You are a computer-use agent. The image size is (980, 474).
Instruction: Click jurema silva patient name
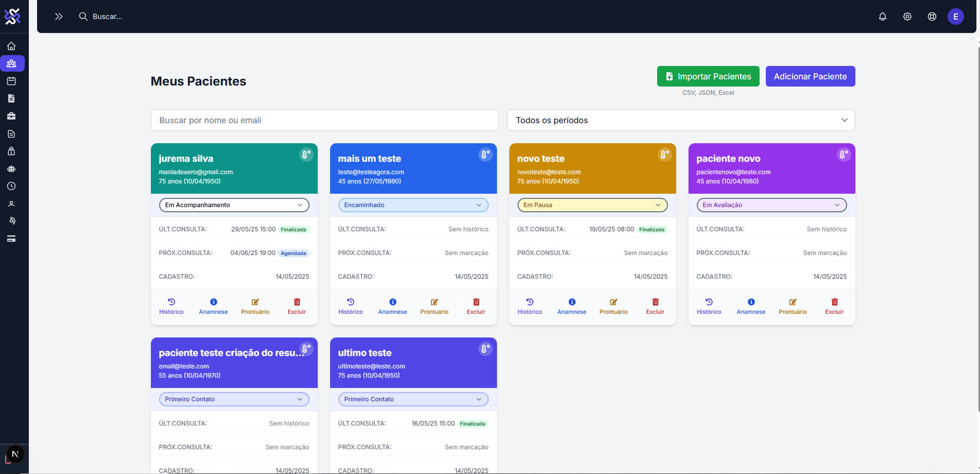click(186, 159)
